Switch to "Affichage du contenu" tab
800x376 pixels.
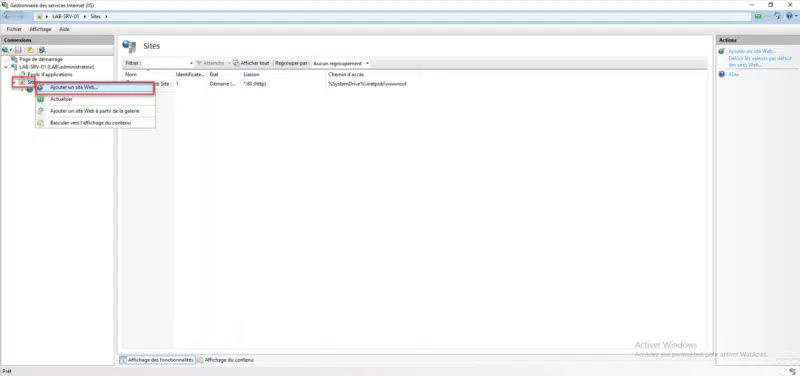point(225,360)
